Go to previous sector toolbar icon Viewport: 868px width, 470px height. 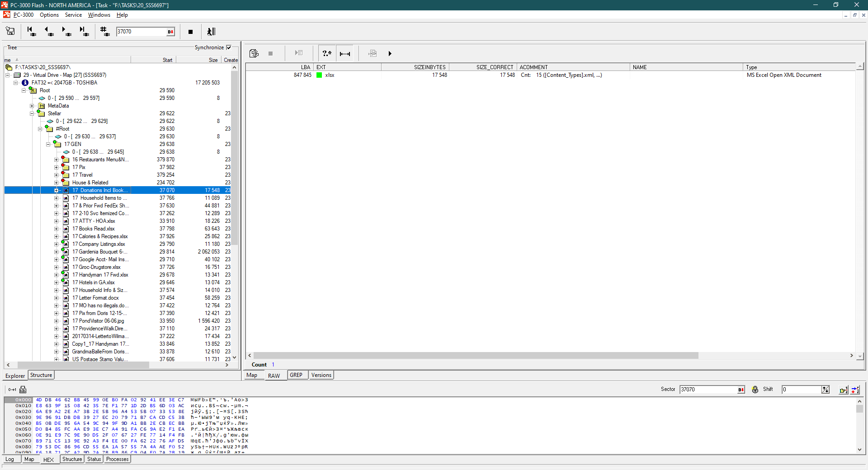click(x=48, y=31)
